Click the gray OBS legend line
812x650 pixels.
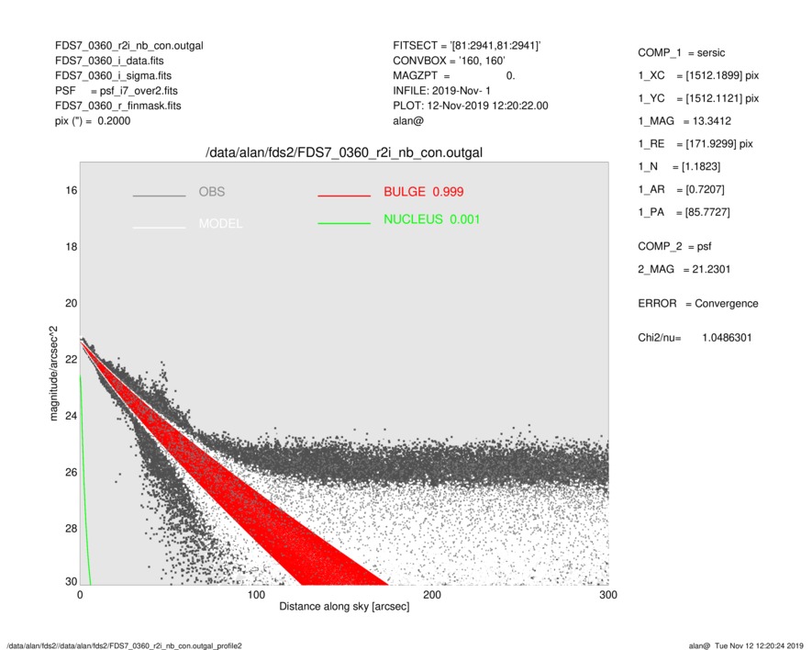click(x=159, y=196)
